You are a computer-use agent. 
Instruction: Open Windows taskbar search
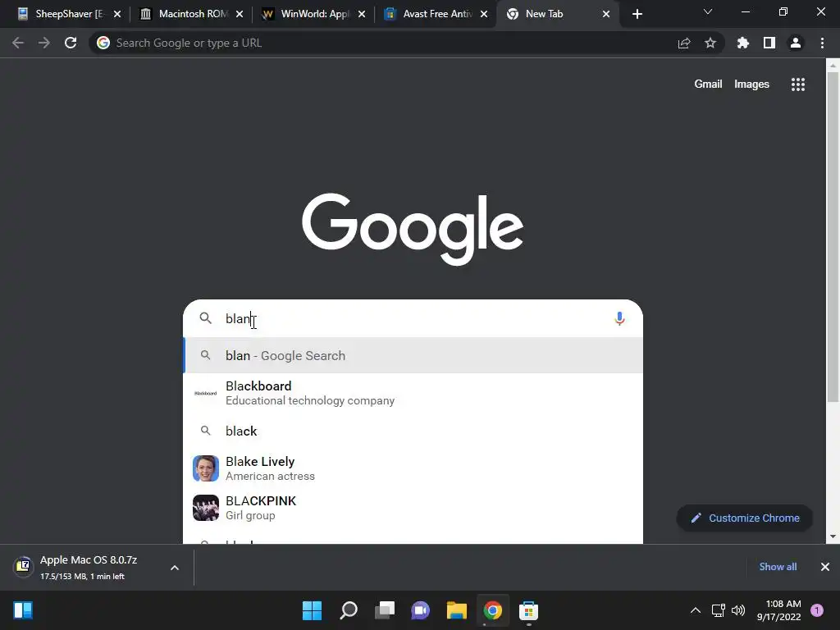point(349,610)
